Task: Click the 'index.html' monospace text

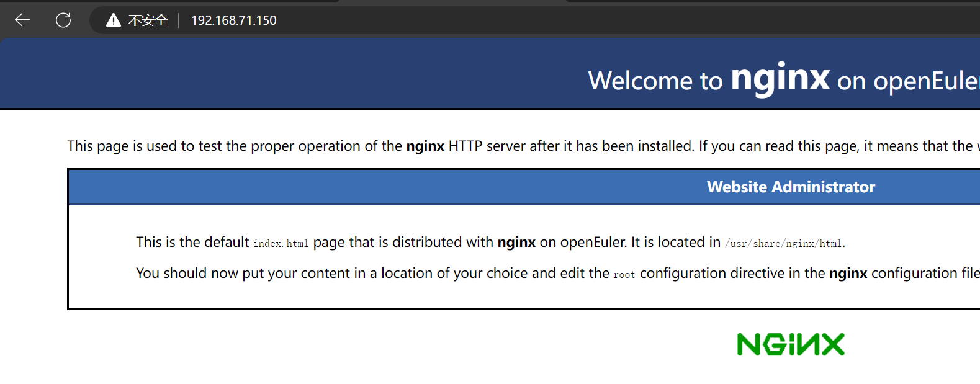Action: coord(281,243)
